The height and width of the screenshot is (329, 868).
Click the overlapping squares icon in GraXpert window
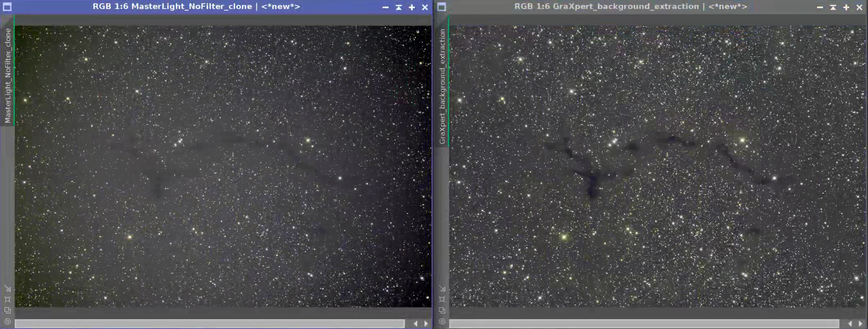click(x=442, y=311)
